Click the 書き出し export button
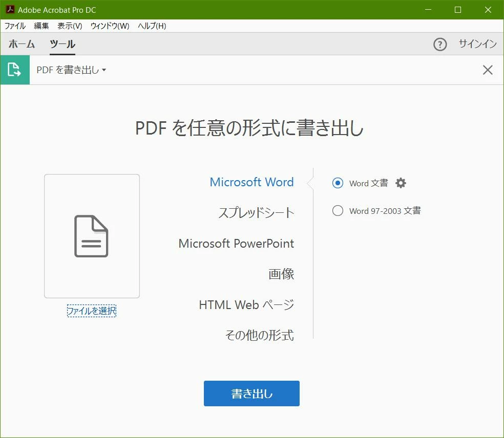Image resolution: width=504 pixels, height=438 pixels. click(251, 393)
